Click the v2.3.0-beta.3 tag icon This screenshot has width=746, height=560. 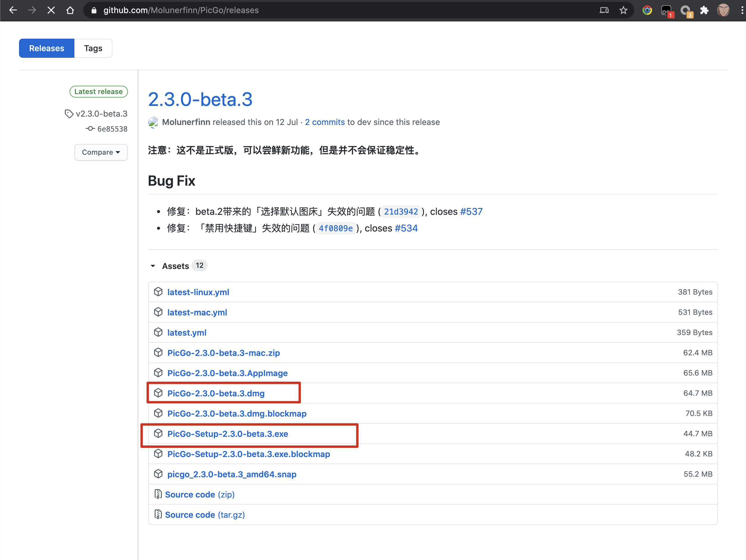tap(69, 114)
